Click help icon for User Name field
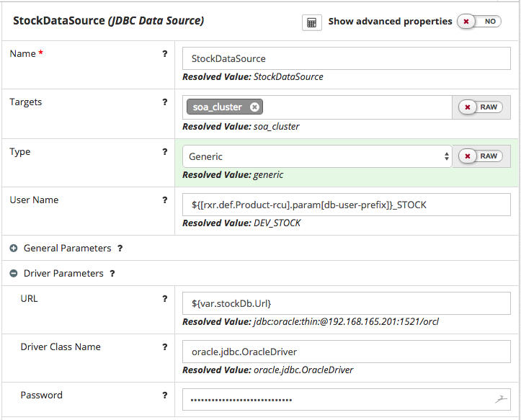The height and width of the screenshot is (420, 521). [165, 200]
